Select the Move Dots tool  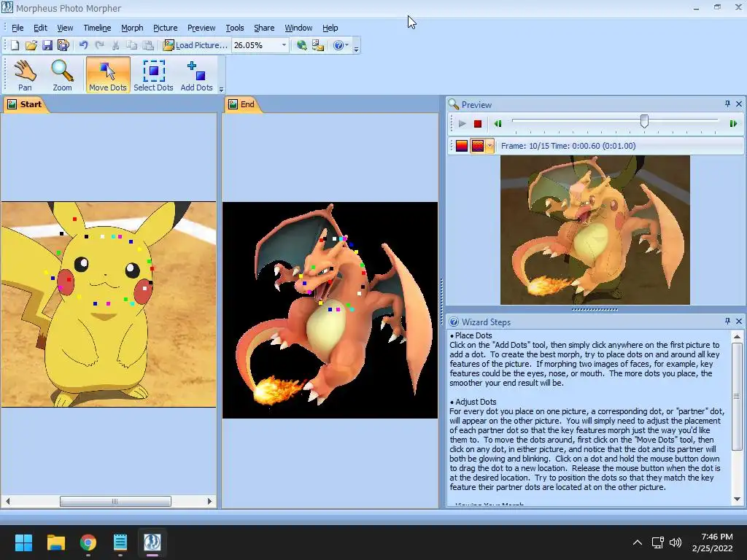pos(108,75)
